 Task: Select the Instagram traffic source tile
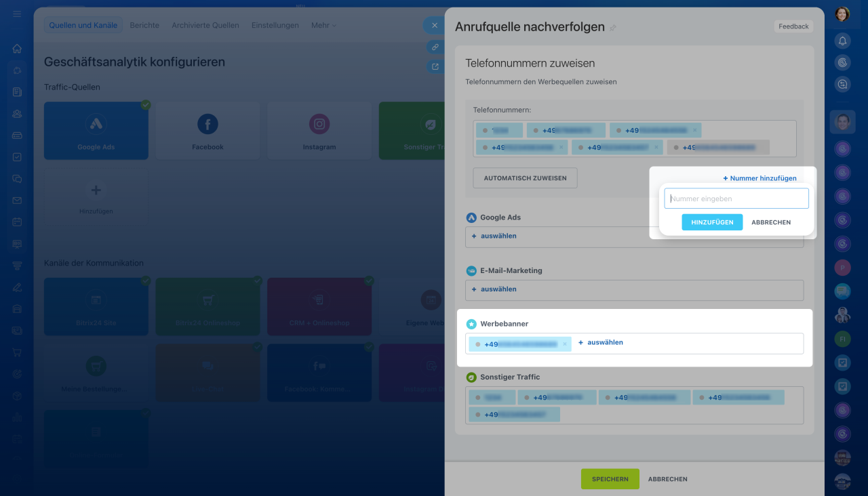pyautogui.click(x=319, y=131)
